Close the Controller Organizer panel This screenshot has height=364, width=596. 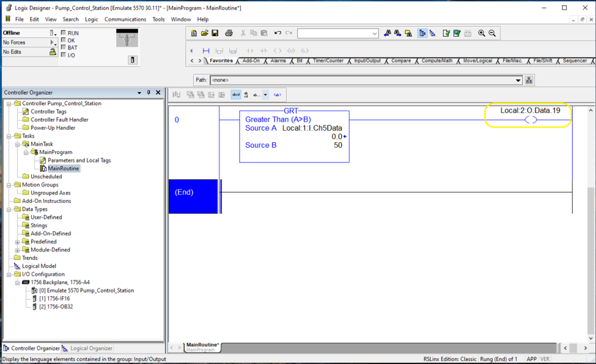point(158,92)
